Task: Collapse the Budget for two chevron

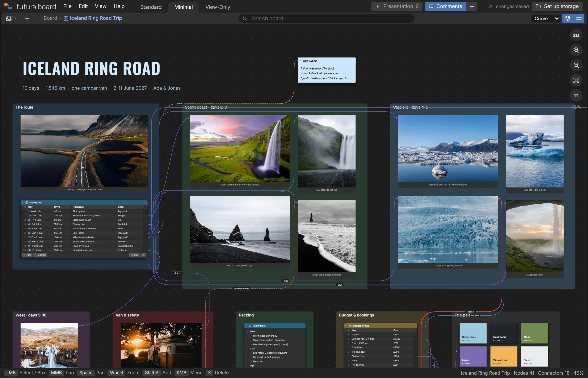Action: pyautogui.click(x=346, y=326)
